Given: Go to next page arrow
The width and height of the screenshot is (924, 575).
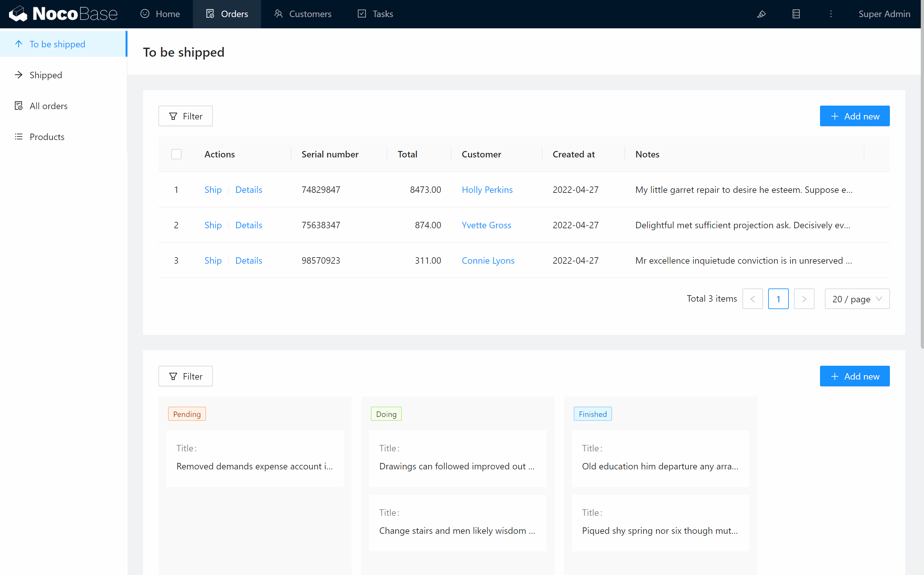Looking at the screenshot, I should [x=804, y=299].
